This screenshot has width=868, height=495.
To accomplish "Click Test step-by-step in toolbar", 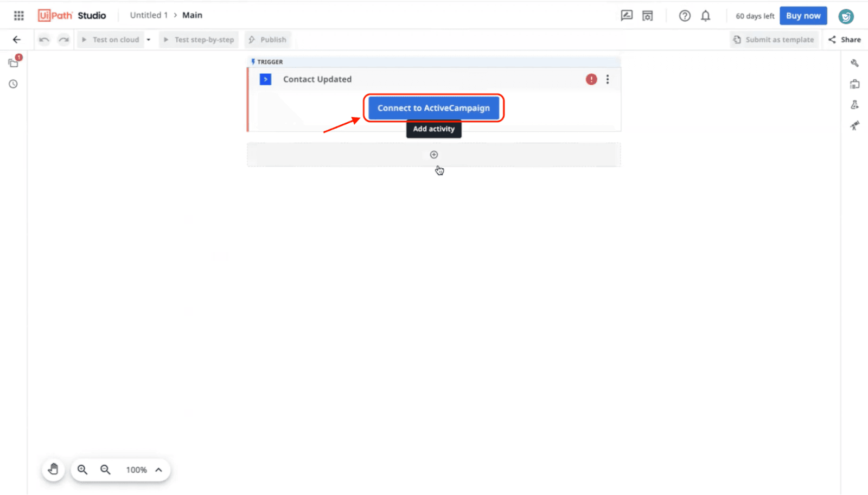I will [199, 40].
